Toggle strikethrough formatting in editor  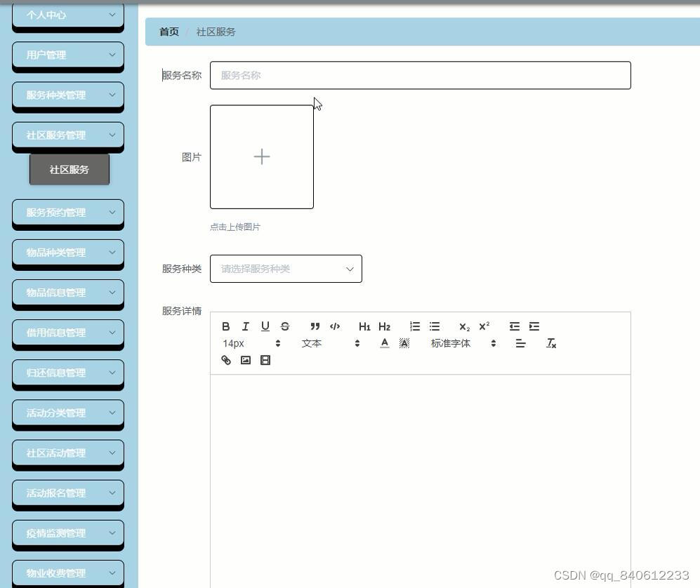tap(285, 326)
